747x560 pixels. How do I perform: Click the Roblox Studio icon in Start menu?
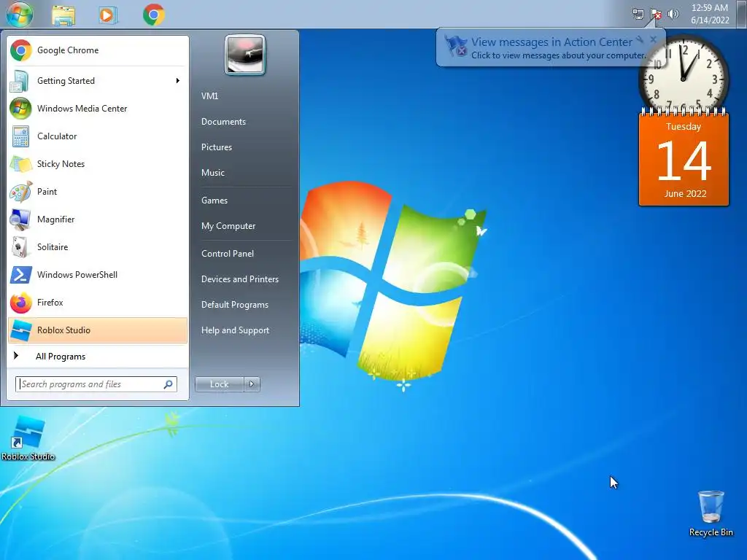[21, 330]
